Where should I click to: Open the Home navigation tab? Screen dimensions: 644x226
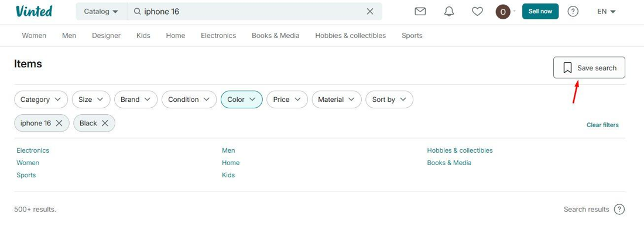tap(176, 36)
